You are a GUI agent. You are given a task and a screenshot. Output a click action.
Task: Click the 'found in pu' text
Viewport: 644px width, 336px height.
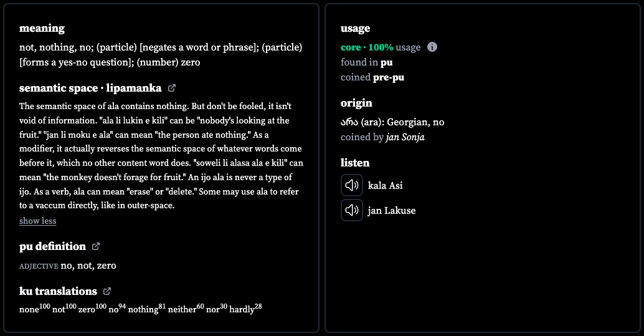coord(366,62)
